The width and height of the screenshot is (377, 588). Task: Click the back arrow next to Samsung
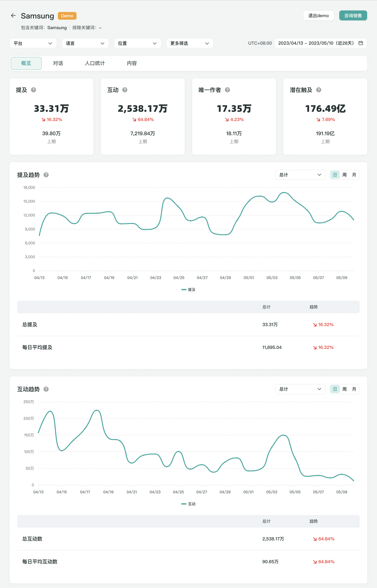click(13, 16)
